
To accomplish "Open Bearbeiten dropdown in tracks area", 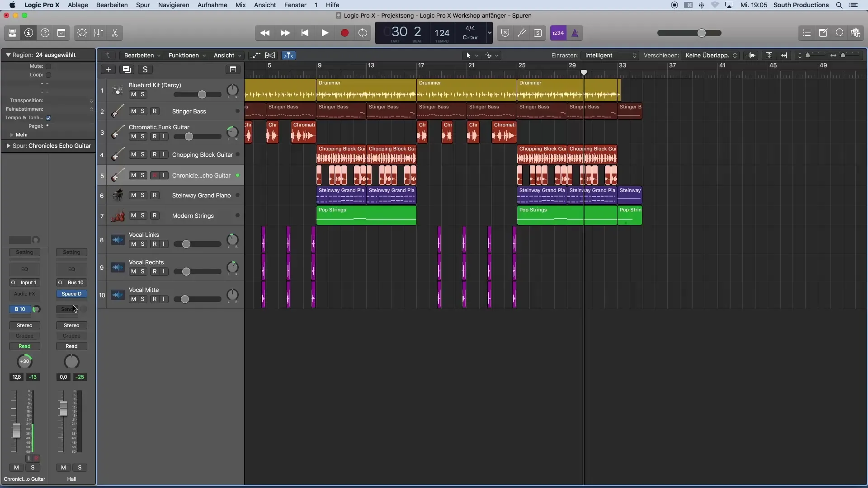I will point(142,56).
